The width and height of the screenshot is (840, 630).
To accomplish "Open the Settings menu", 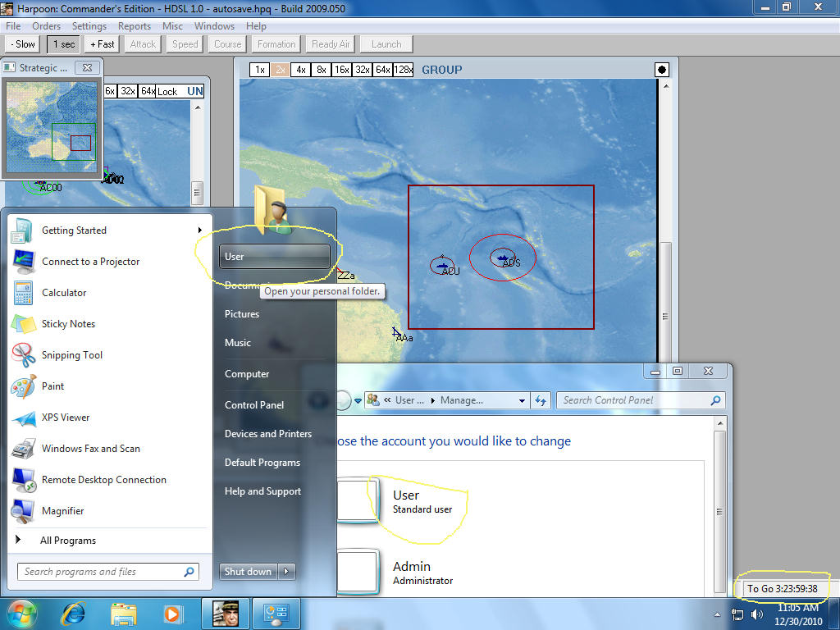I will point(89,26).
